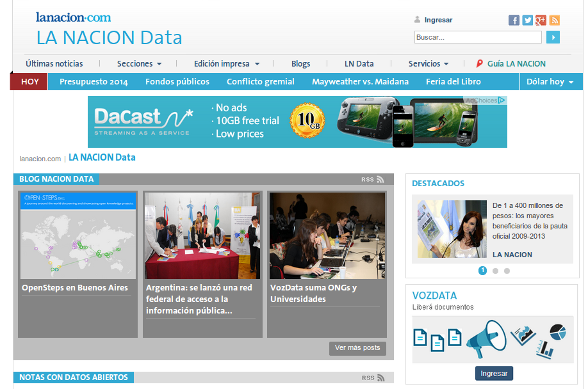
Task: Open RSS feed for Blog Nacion Data
Action: click(373, 179)
